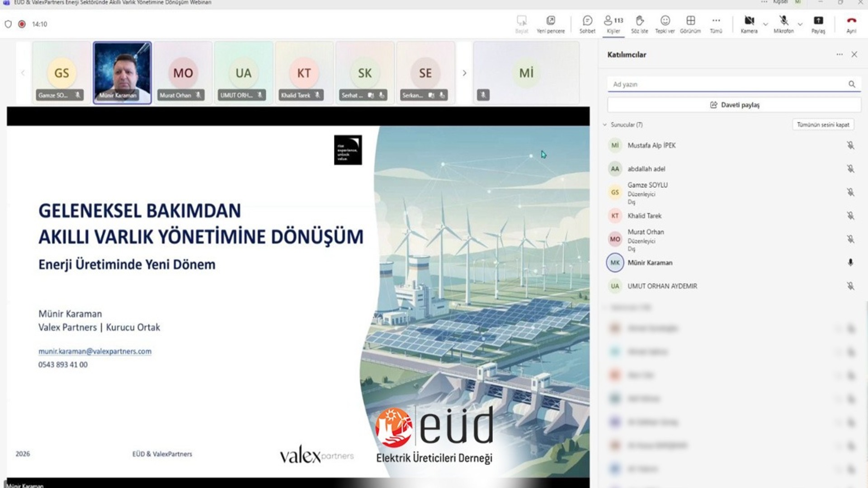Click the Paylaş share screen icon
Image resolution: width=868 pixels, height=488 pixels.
pyautogui.click(x=818, y=24)
